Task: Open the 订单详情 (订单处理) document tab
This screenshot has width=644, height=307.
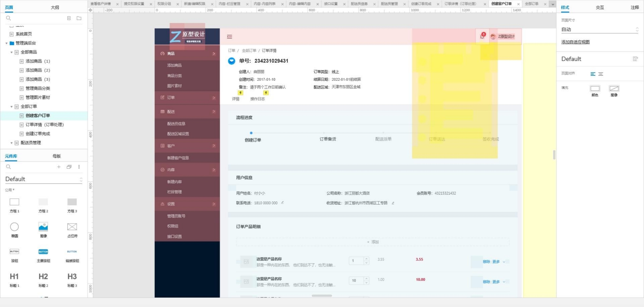Action: (460, 4)
